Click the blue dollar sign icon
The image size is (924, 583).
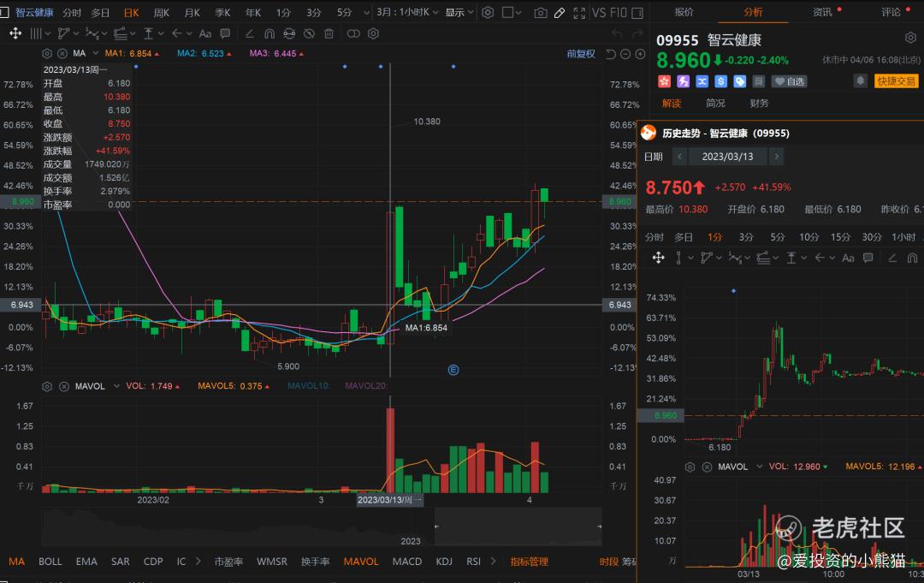(720, 81)
